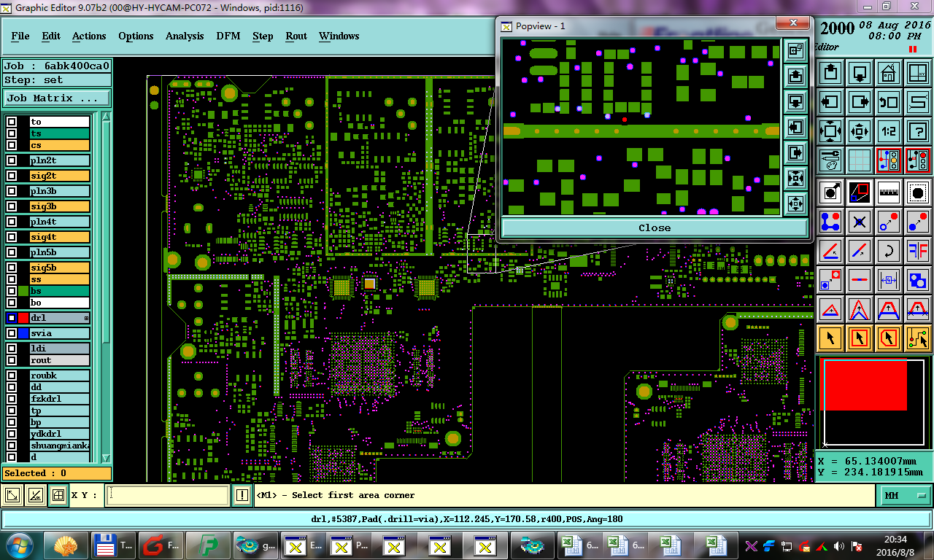Toggle checkbox for layer 'sig2t'
Viewport: 934px width, 560px height.
[x=12, y=176]
